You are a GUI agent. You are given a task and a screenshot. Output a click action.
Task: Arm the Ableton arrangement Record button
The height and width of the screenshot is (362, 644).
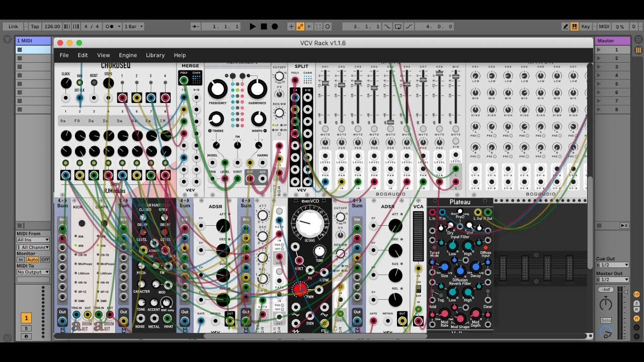click(275, 27)
